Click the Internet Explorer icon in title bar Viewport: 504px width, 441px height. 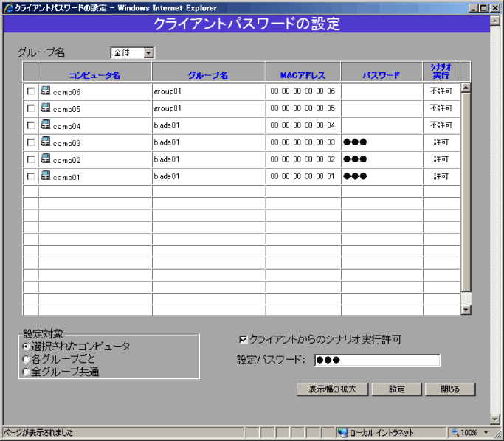[x=9, y=7]
